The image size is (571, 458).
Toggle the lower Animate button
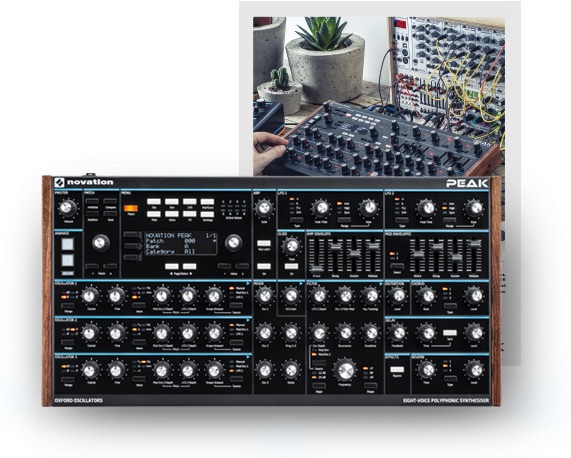pos(67,260)
